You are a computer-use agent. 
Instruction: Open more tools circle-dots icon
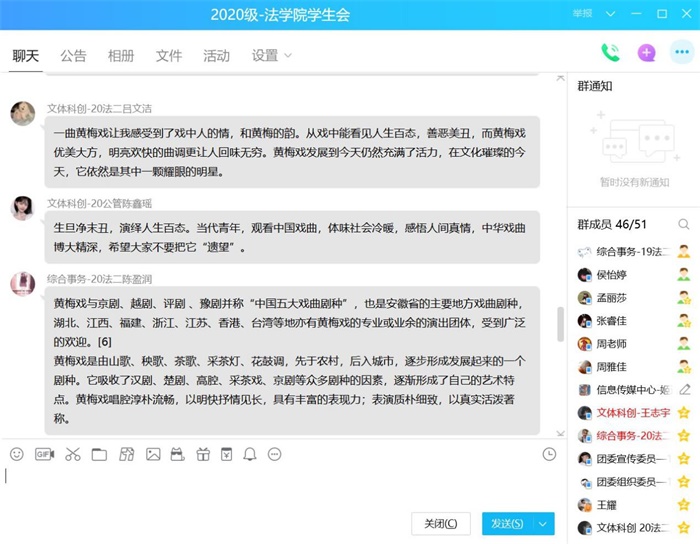(275, 454)
